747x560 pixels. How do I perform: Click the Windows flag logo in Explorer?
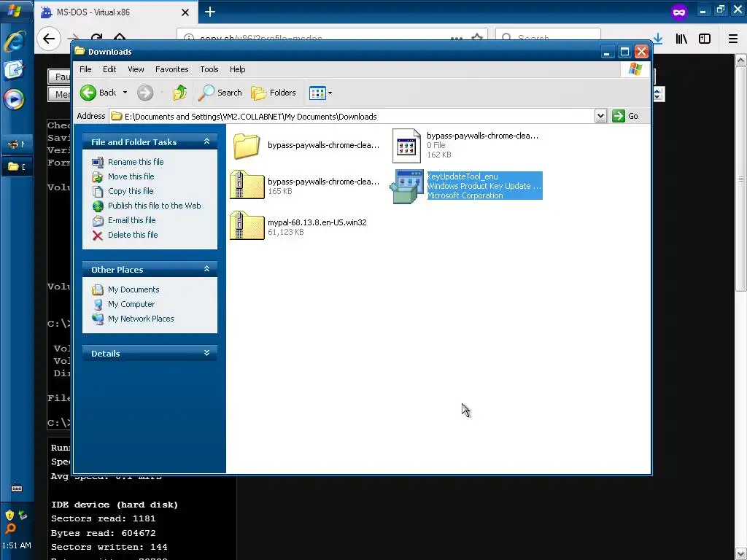point(635,69)
